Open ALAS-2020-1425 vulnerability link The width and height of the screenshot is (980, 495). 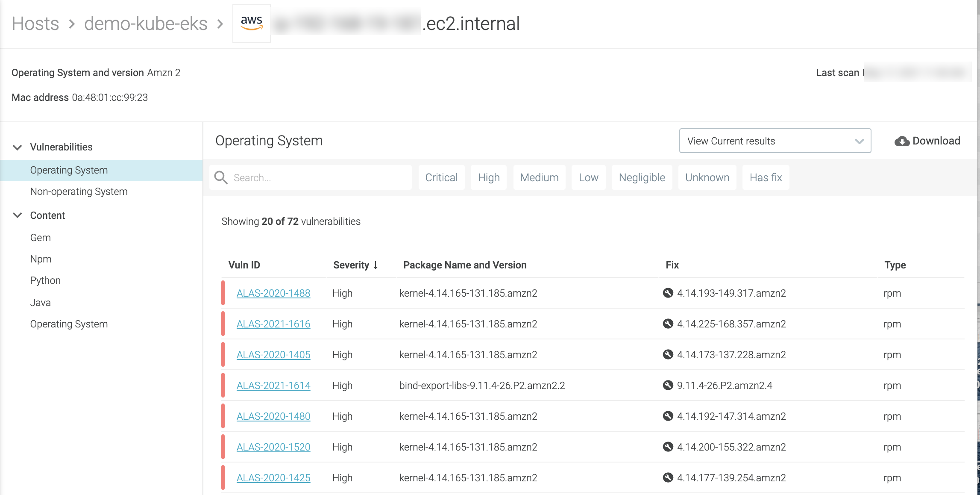(273, 478)
